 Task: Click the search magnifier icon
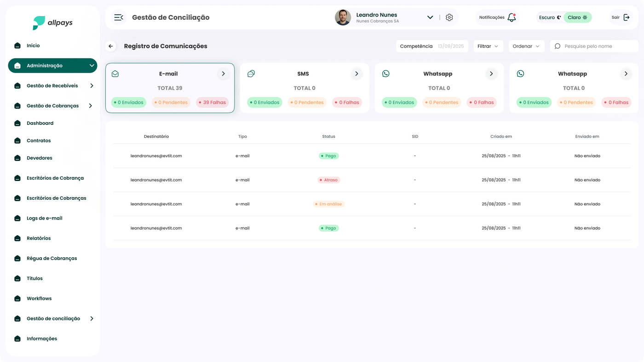[x=558, y=46]
